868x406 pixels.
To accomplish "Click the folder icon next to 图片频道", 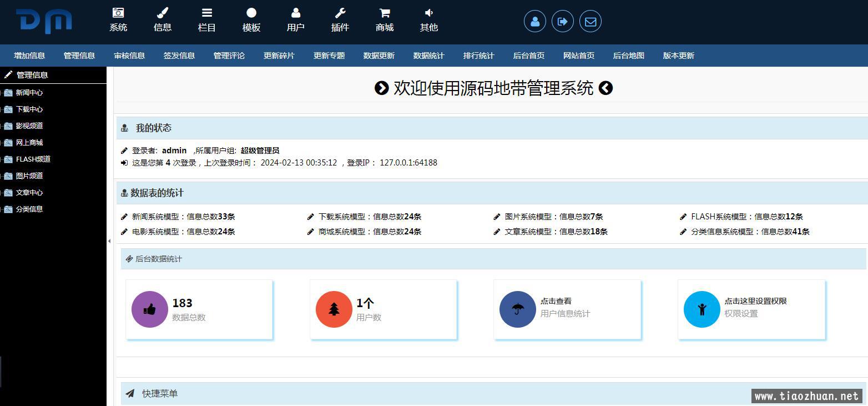I will (x=8, y=176).
